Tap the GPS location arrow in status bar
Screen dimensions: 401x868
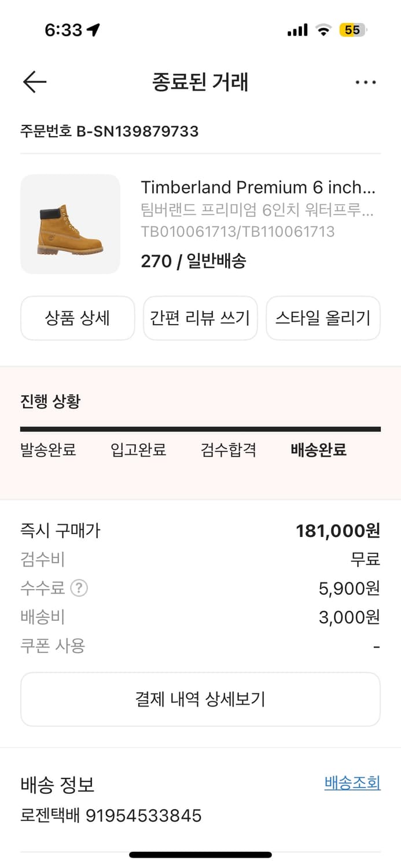coord(93,28)
